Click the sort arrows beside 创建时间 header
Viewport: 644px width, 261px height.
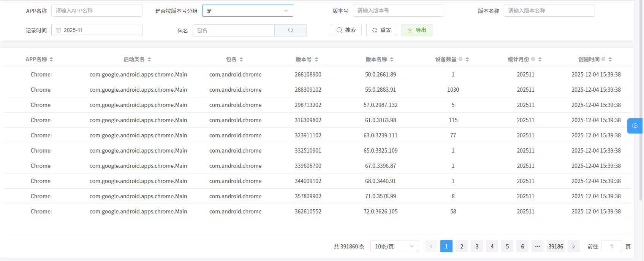pos(610,59)
